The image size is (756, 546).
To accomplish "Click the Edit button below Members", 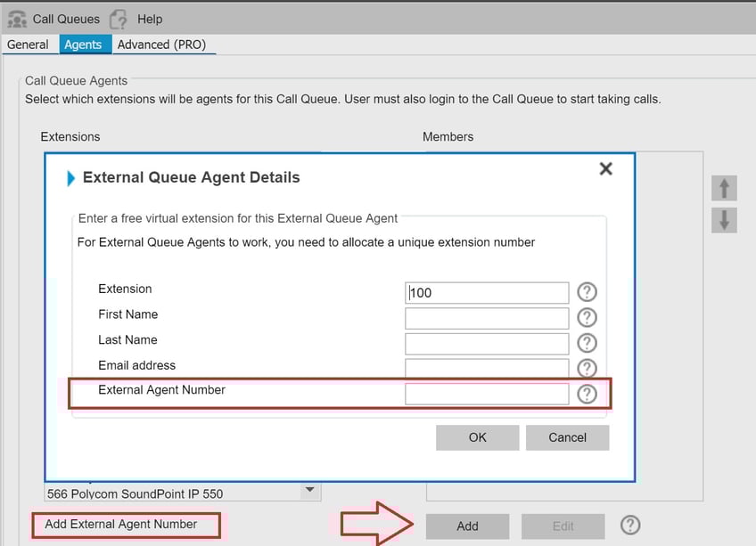I will click(x=563, y=526).
